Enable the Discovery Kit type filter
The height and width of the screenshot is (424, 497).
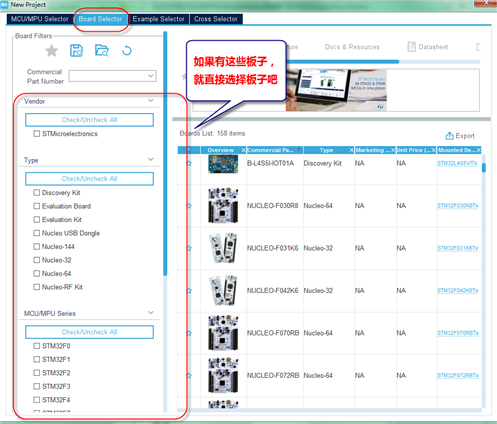tap(37, 193)
